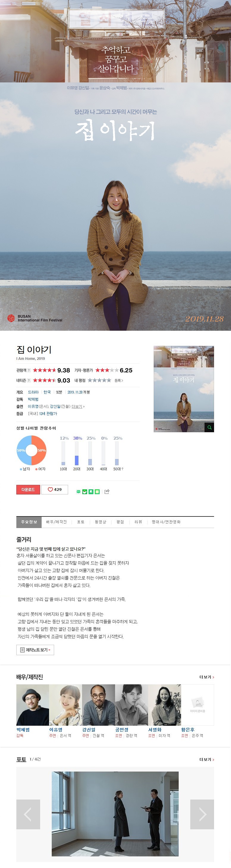This screenshot has width=231, height=868.
Task: Save the movie with the bookmark icon
Action: 91,492
